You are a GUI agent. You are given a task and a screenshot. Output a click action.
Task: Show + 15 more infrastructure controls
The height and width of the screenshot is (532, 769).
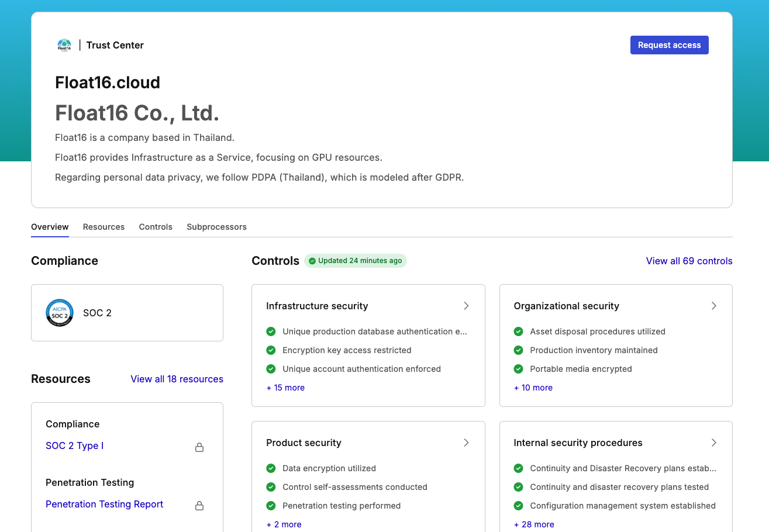(285, 388)
